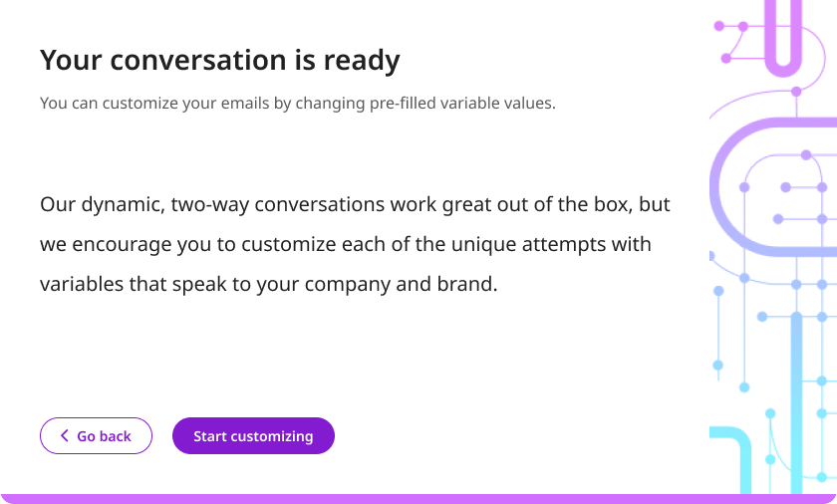
Task: Click the paragraph about dynamic two-way conversations
Action: click(x=355, y=244)
